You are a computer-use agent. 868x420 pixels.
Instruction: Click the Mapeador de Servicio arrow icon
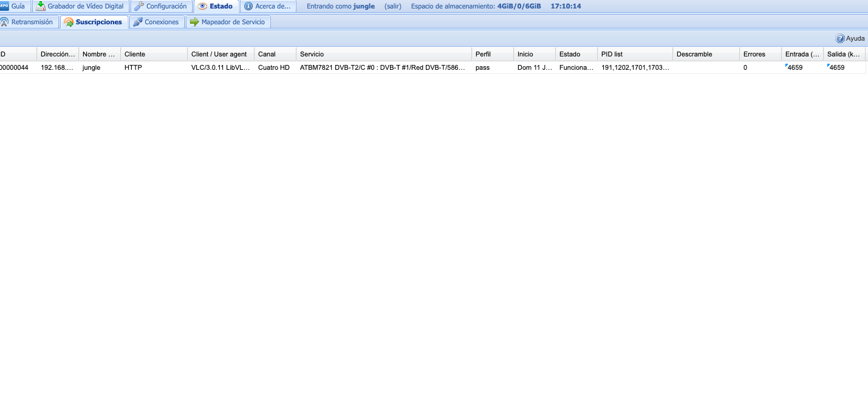[194, 22]
